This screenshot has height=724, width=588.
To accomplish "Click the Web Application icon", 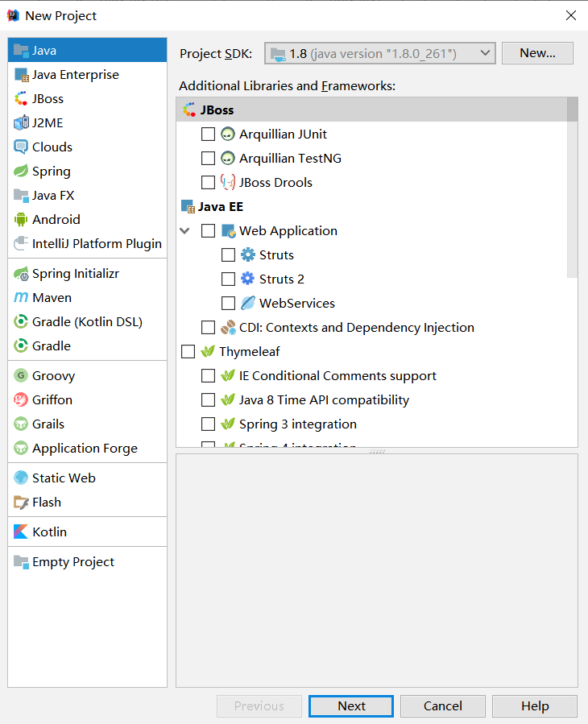I will coord(229,231).
